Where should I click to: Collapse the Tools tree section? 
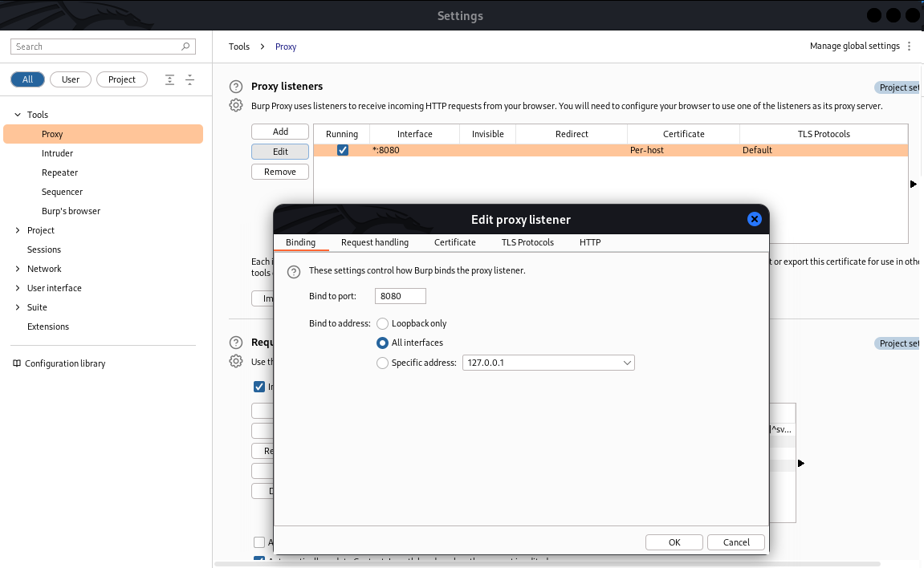18,115
